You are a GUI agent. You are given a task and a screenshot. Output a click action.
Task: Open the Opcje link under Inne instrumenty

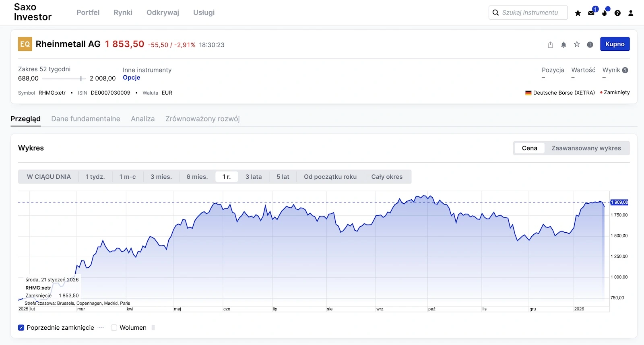(x=132, y=78)
